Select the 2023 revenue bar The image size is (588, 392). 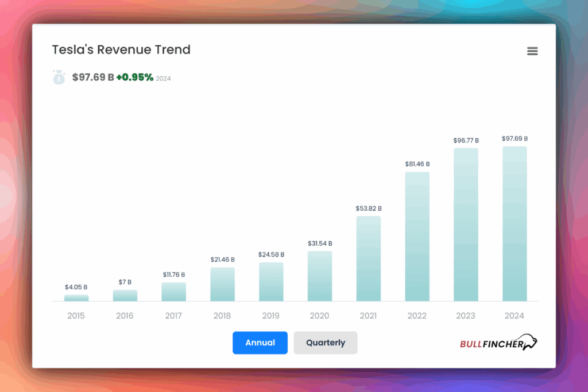(x=465, y=224)
